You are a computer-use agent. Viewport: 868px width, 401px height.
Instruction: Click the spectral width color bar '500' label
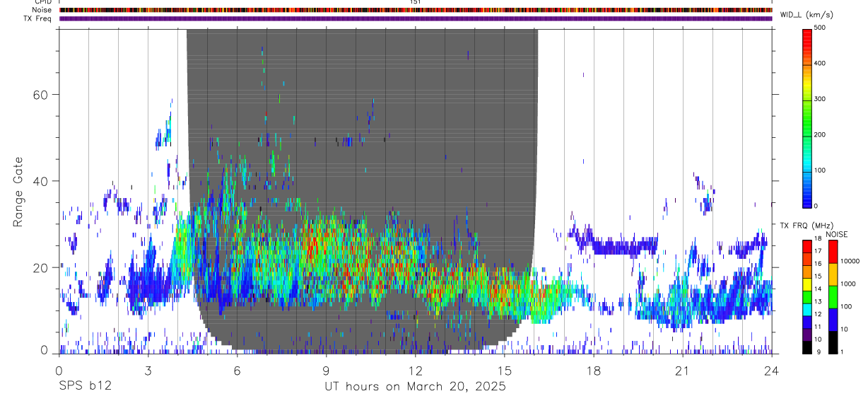(x=820, y=28)
